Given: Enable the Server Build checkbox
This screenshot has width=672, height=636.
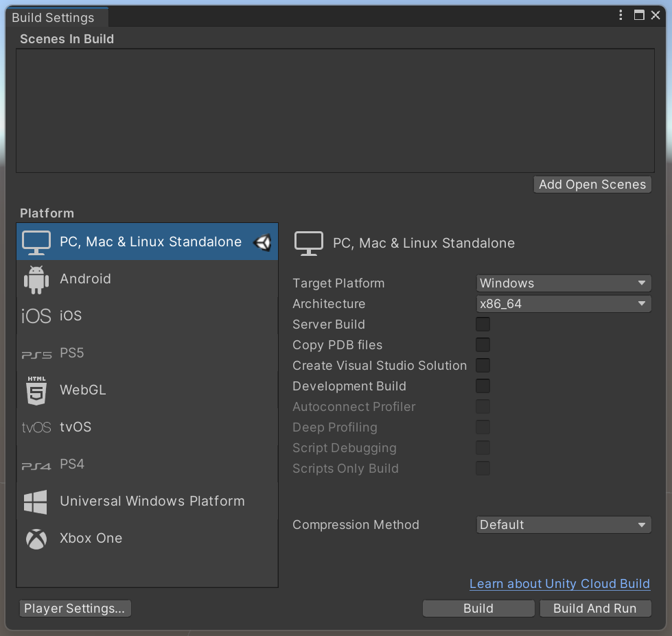Looking at the screenshot, I should [x=483, y=325].
